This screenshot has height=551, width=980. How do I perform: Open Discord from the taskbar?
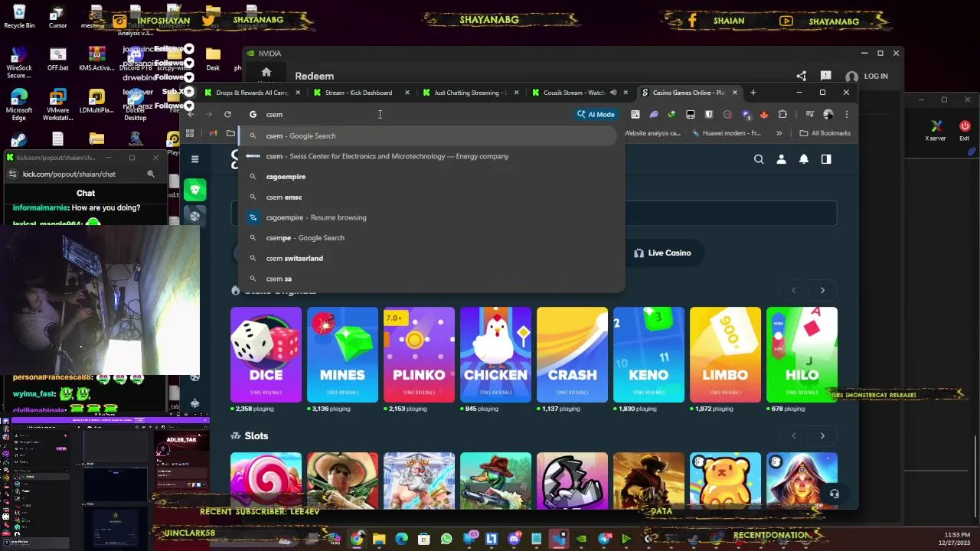(514, 539)
